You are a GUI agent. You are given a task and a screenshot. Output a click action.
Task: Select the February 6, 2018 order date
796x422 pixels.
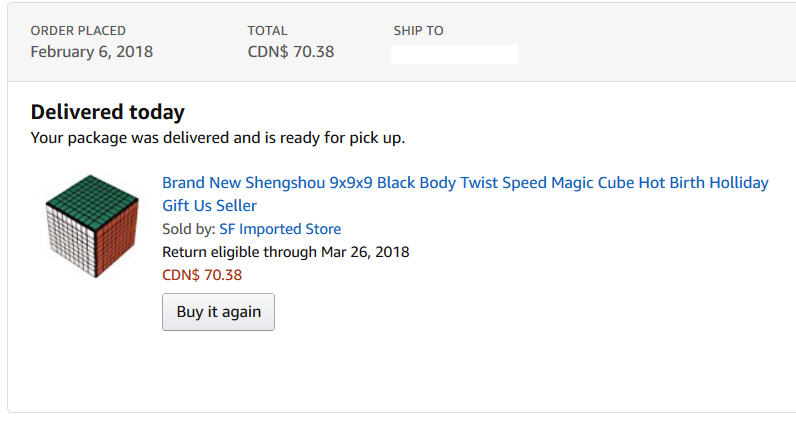pyautogui.click(x=91, y=52)
